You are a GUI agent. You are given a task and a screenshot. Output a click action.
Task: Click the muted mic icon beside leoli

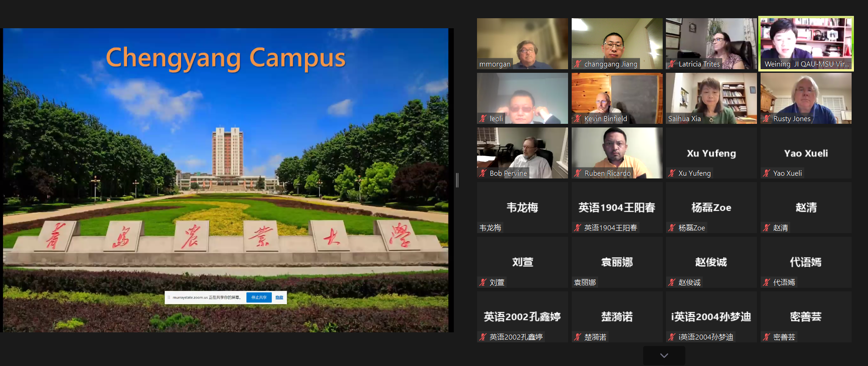(483, 119)
